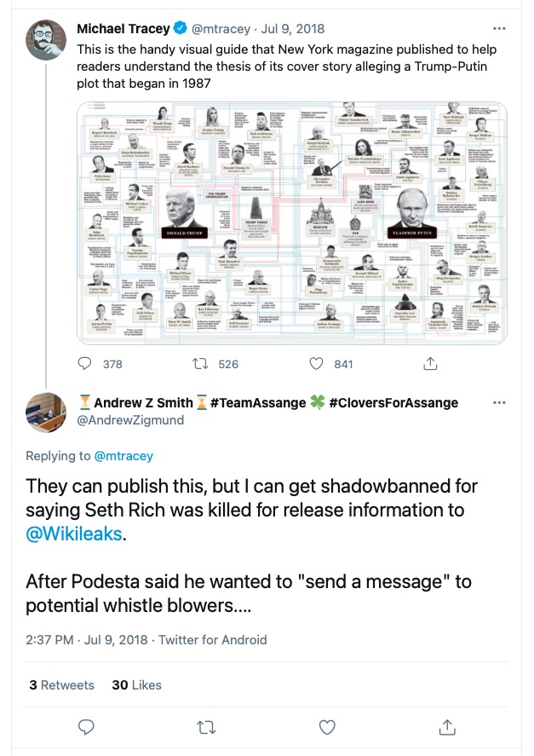Reply to Michael Tracey's tweet
Image resolution: width=534 pixels, height=756 pixels.
[x=85, y=364]
